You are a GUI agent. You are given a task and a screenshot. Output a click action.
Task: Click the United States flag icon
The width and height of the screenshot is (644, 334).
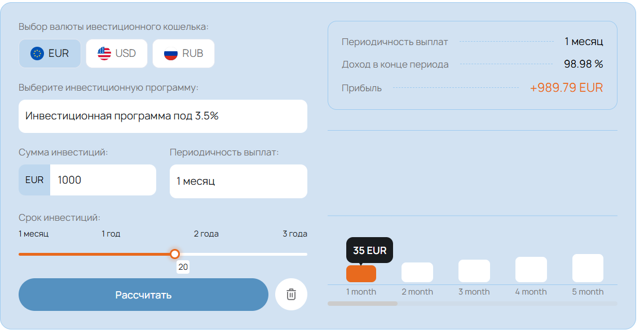pos(104,54)
